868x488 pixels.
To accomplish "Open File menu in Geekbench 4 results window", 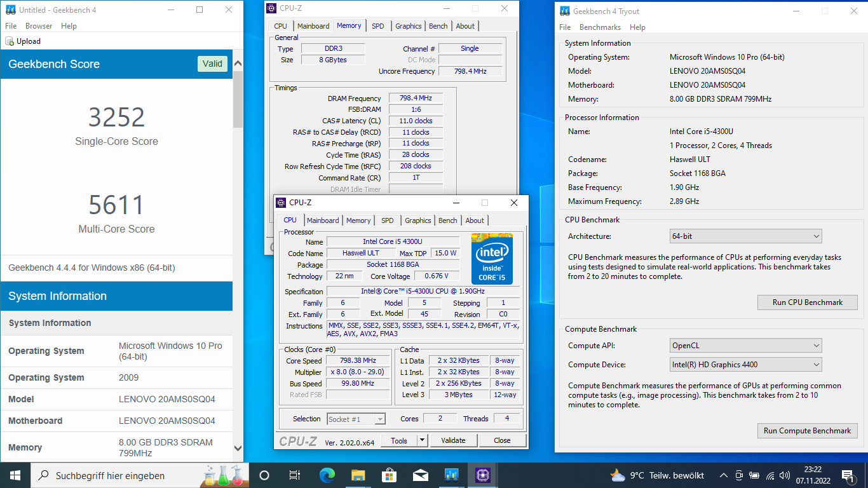I will coord(11,26).
